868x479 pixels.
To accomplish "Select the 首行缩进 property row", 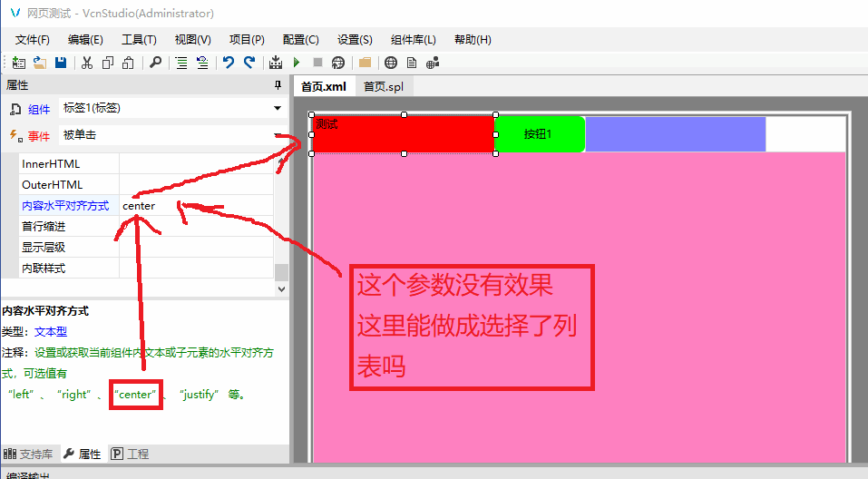I will (69, 227).
